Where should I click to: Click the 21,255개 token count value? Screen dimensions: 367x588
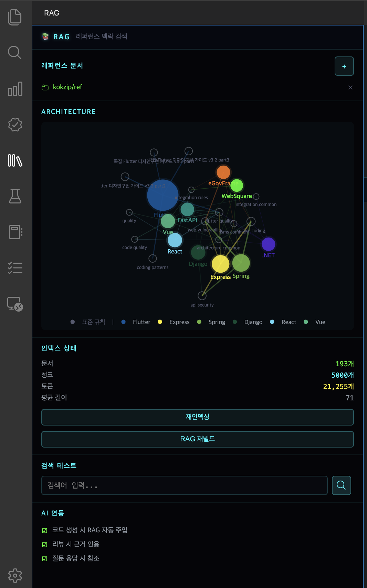coord(338,387)
